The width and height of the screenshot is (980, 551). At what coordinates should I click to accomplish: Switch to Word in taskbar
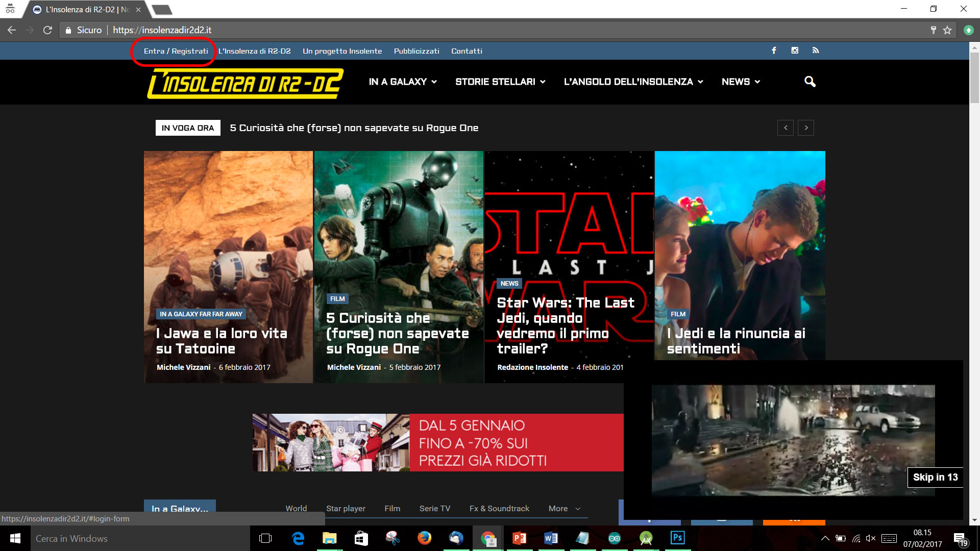tap(551, 538)
